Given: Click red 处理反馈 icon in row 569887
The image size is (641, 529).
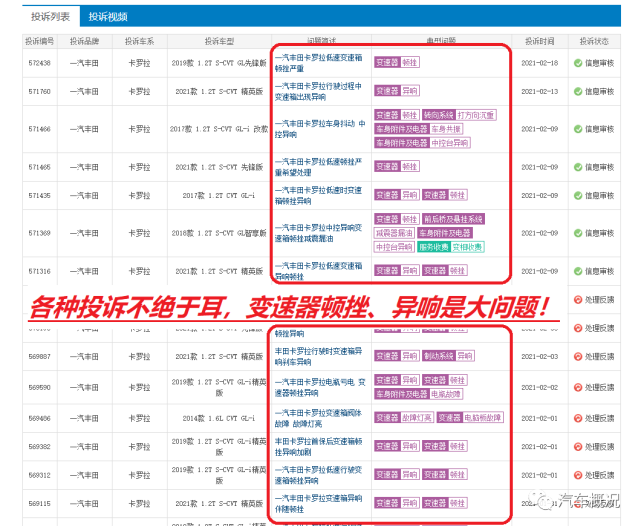Looking at the screenshot, I should [x=578, y=356].
